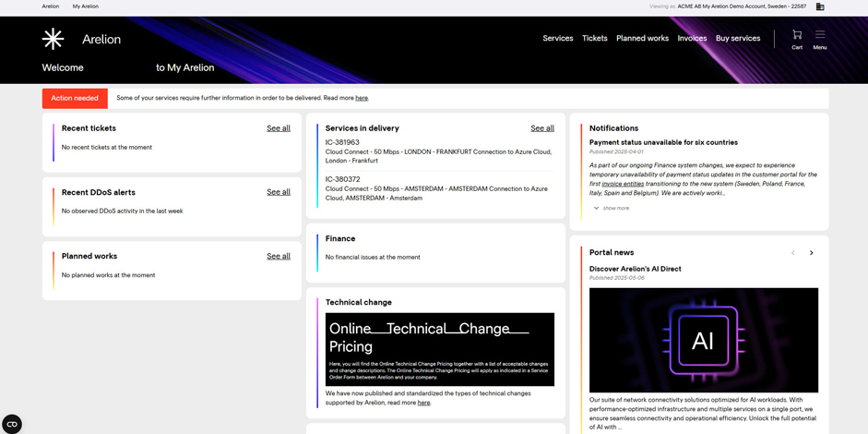Open service order IC-381963
Screen dimensions: 868x434
point(342,143)
